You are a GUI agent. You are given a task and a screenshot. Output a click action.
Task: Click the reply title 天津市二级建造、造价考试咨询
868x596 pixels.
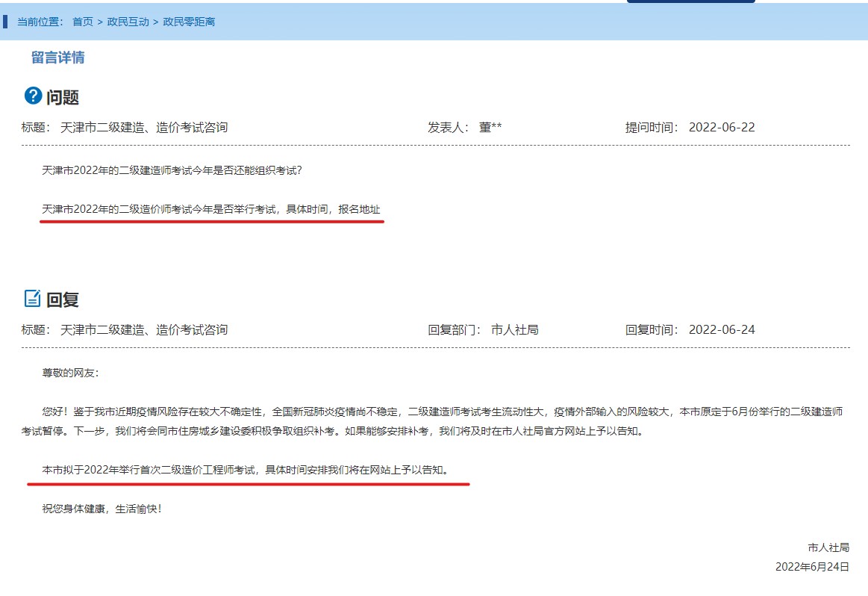[x=146, y=329]
